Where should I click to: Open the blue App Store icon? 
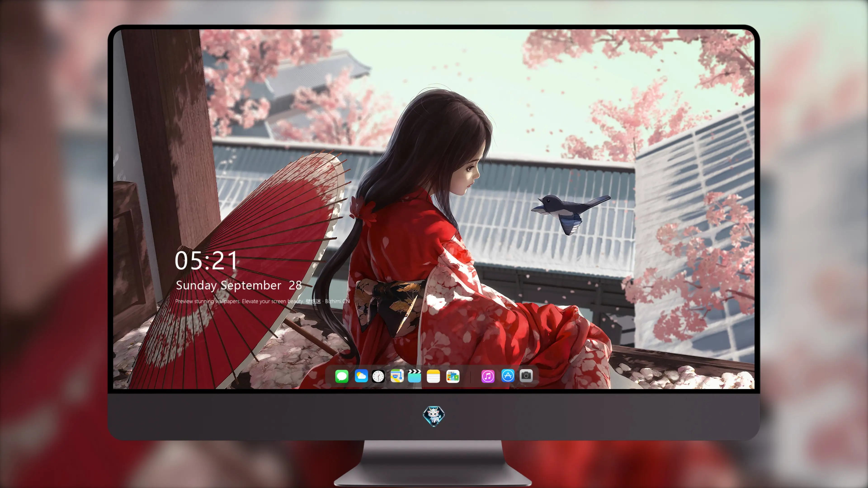(508, 375)
